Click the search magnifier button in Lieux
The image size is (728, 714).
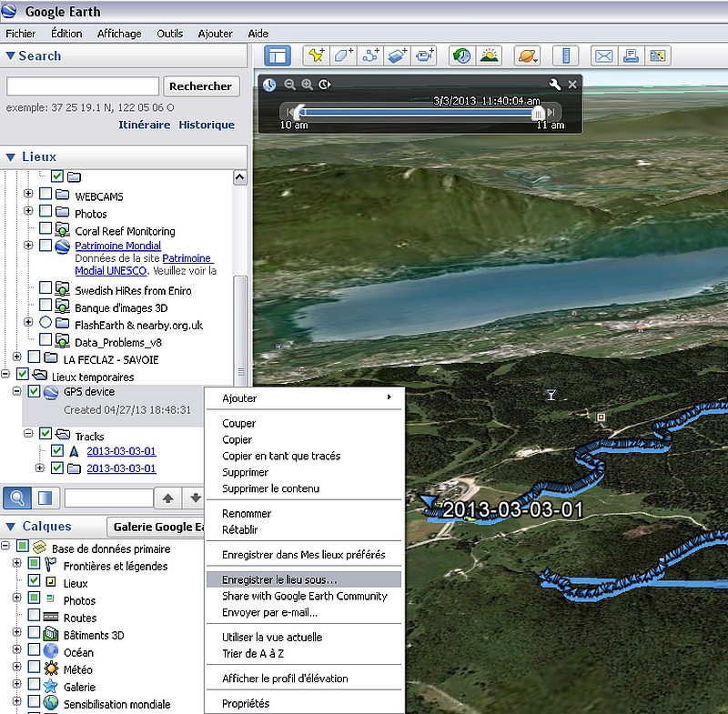(x=17, y=498)
